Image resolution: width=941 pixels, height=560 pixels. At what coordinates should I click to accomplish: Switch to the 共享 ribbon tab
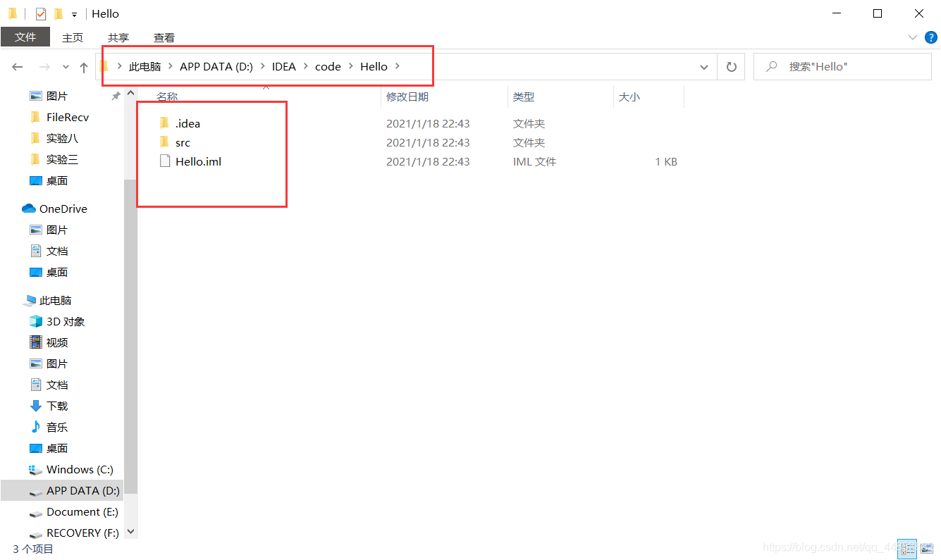pyautogui.click(x=118, y=37)
